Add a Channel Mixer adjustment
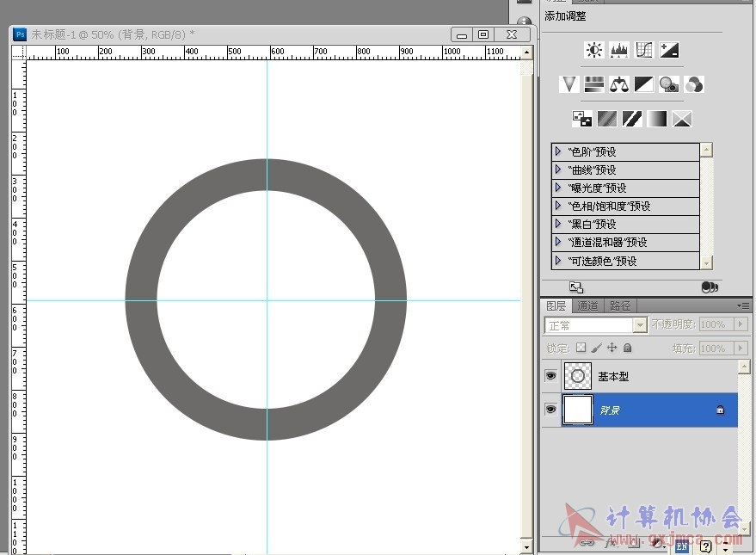The width and height of the screenshot is (756, 555). [x=694, y=84]
